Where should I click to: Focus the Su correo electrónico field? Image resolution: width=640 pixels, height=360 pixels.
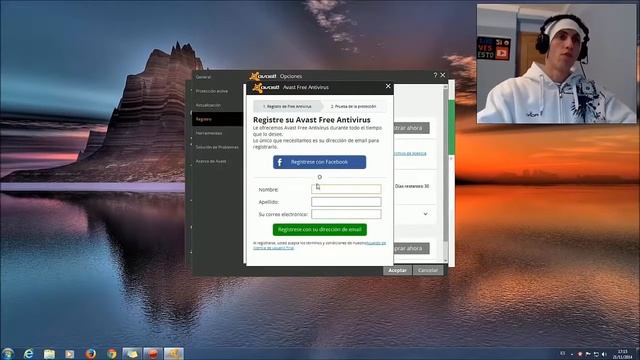point(346,214)
